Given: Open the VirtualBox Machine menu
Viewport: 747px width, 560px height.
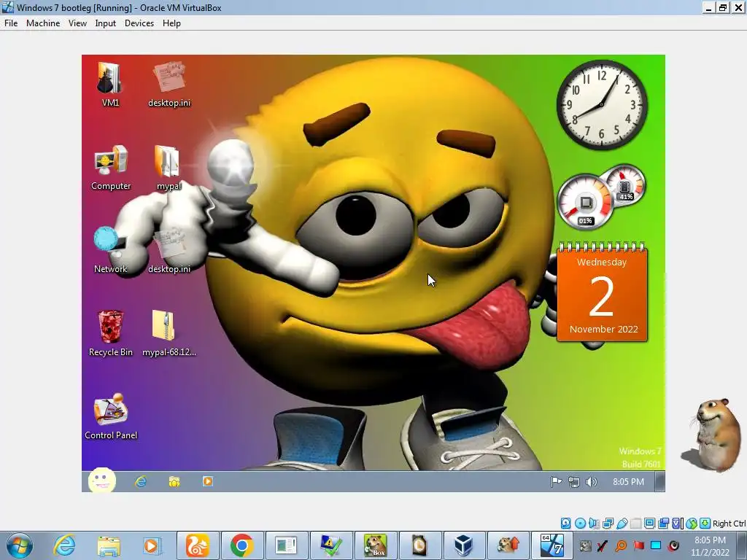Looking at the screenshot, I should tap(43, 23).
